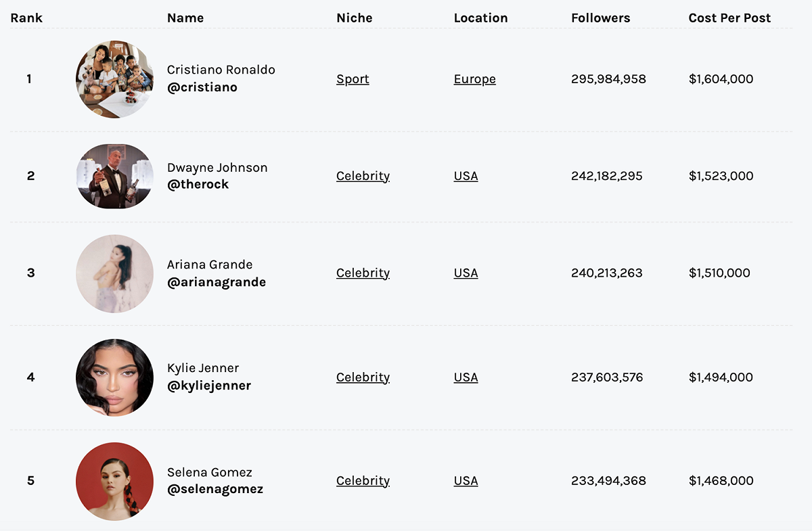Click Celebrity niche for Dwayne Johnson

[363, 176]
